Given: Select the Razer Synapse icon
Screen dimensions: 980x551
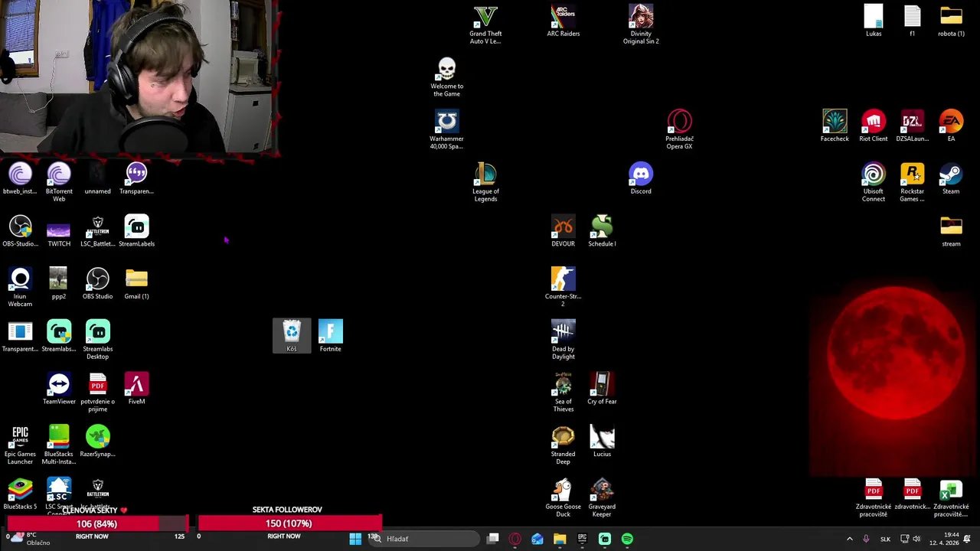Looking at the screenshot, I should pyautogui.click(x=97, y=442).
